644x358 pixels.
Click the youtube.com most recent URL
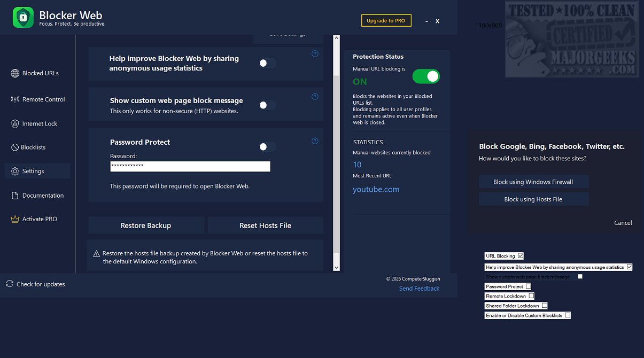click(x=376, y=189)
